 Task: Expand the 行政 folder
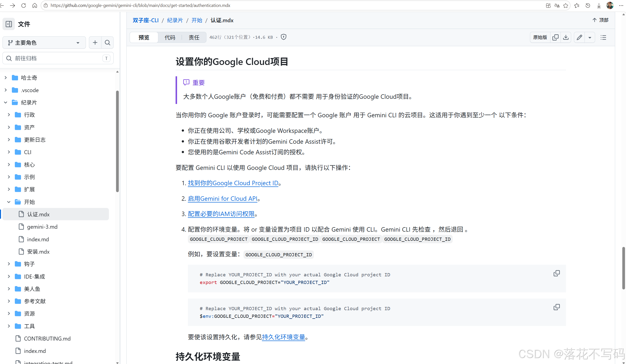(x=9, y=115)
